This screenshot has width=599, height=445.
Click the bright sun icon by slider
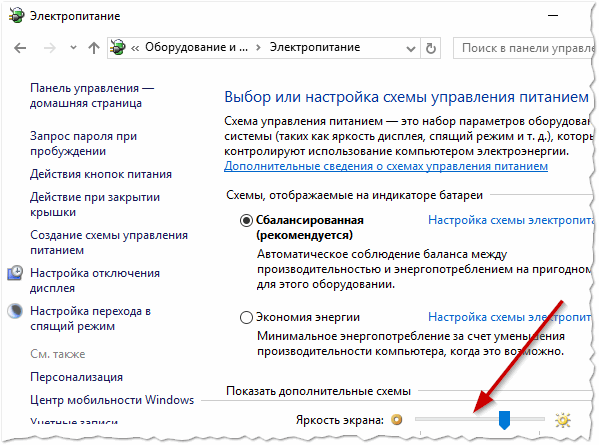click(x=563, y=420)
